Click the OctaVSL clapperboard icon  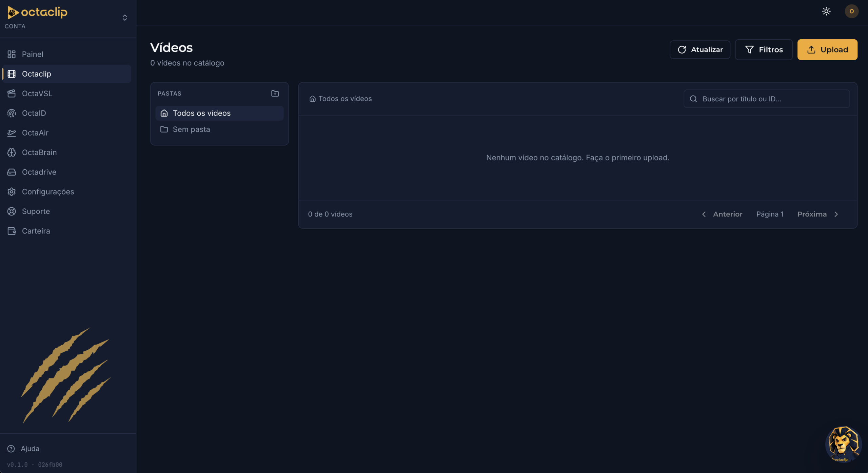[12, 94]
